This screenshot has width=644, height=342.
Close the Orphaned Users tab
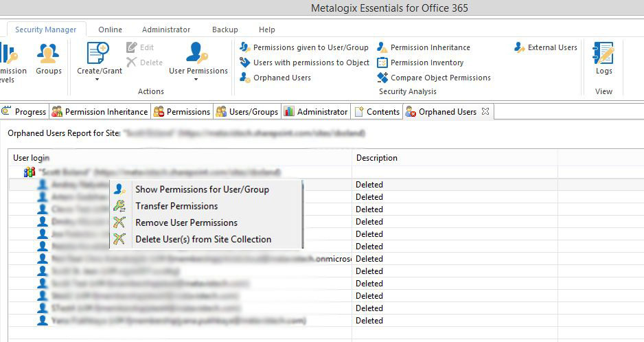point(485,111)
